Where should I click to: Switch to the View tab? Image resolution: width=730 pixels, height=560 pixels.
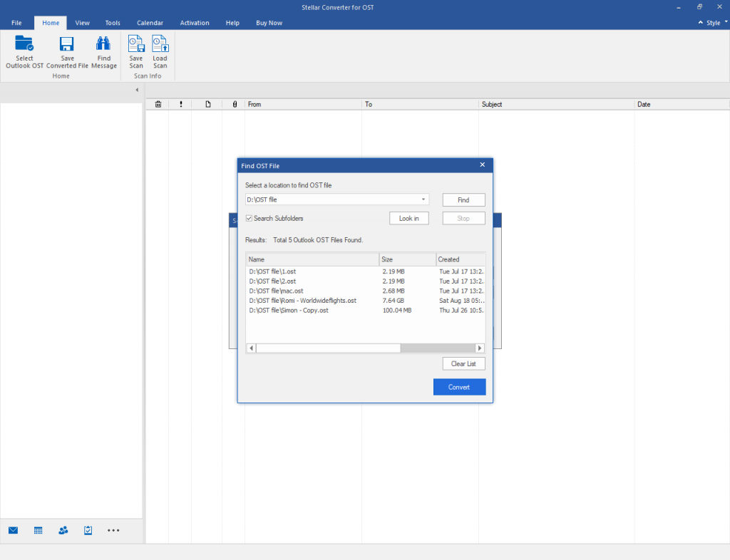(83, 23)
